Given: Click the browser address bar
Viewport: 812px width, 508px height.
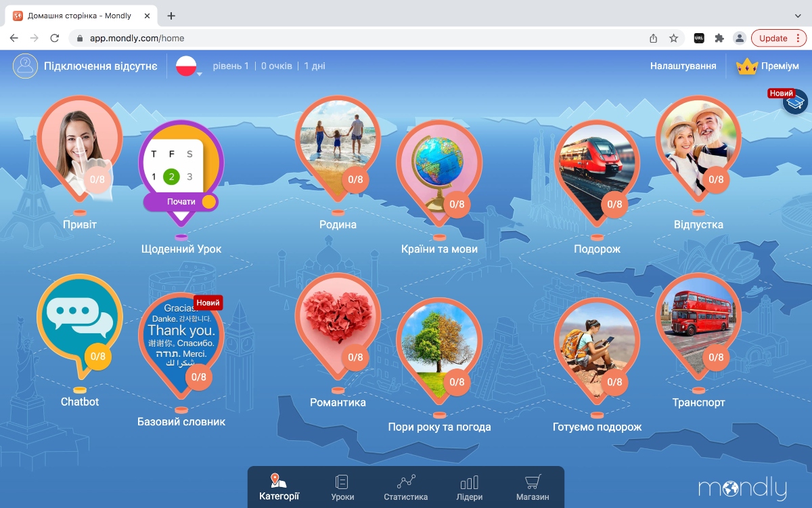Looking at the screenshot, I should tap(365, 39).
